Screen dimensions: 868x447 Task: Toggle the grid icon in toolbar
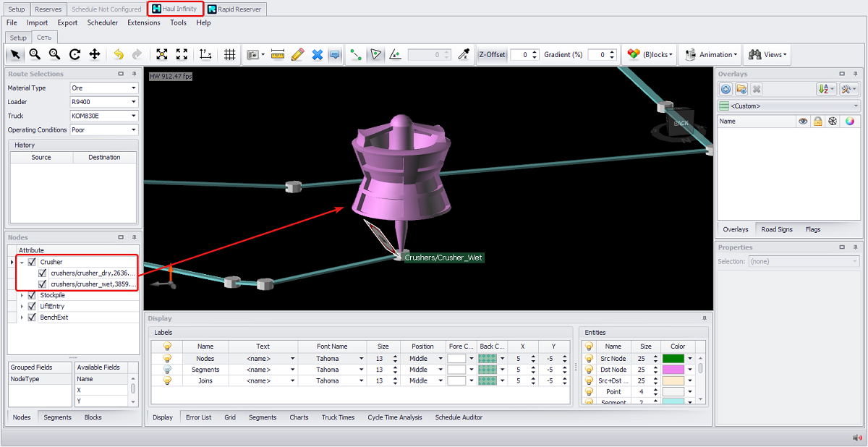230,54
